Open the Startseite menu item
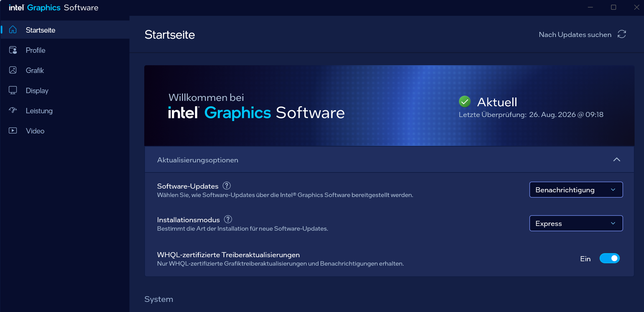The image size is (644, 312). click(x=65, y=30)
